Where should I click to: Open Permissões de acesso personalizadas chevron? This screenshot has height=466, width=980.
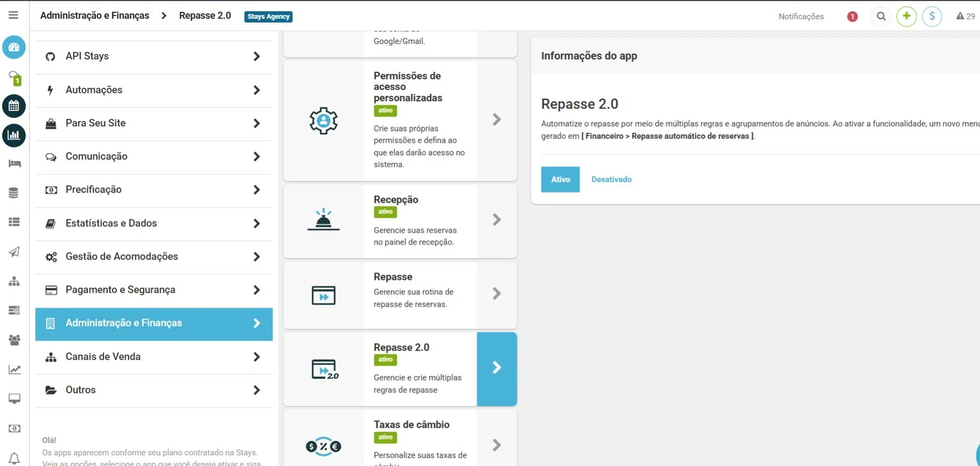497,120
